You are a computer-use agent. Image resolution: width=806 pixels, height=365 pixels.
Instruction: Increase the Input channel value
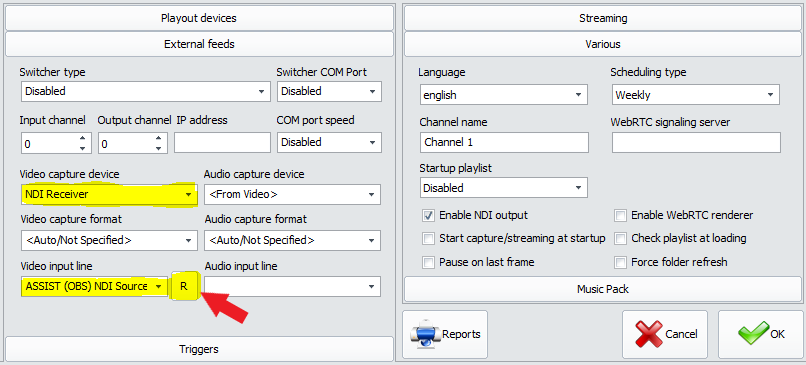pyautogui.click(x=82, y=138)
